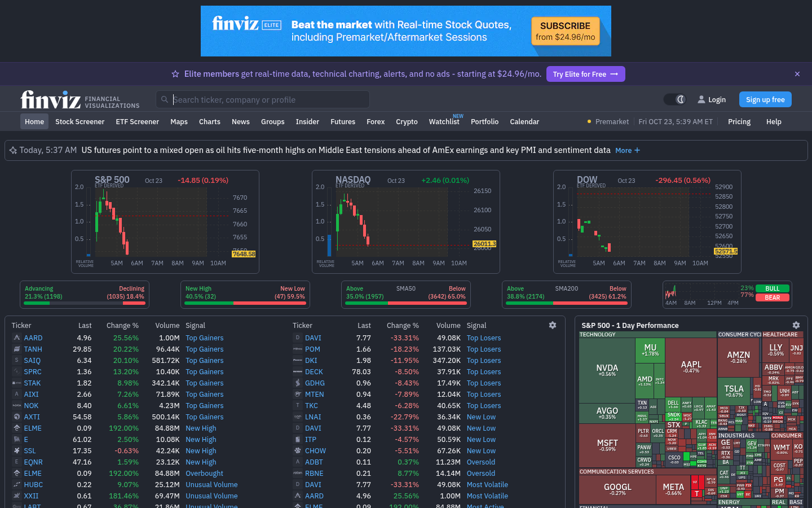
Task: Click the SUBSCRIBE from $24.96/mo button
Action: click(565, 31)
